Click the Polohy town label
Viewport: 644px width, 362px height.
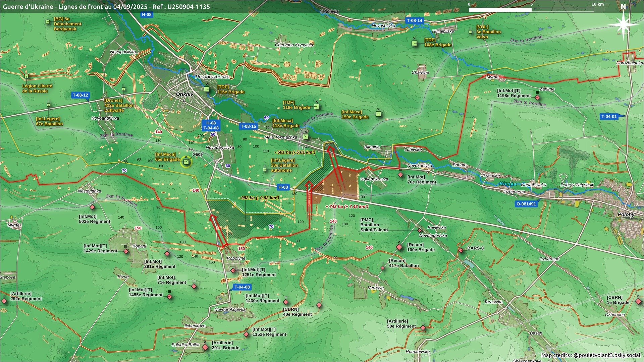point(626,215)
